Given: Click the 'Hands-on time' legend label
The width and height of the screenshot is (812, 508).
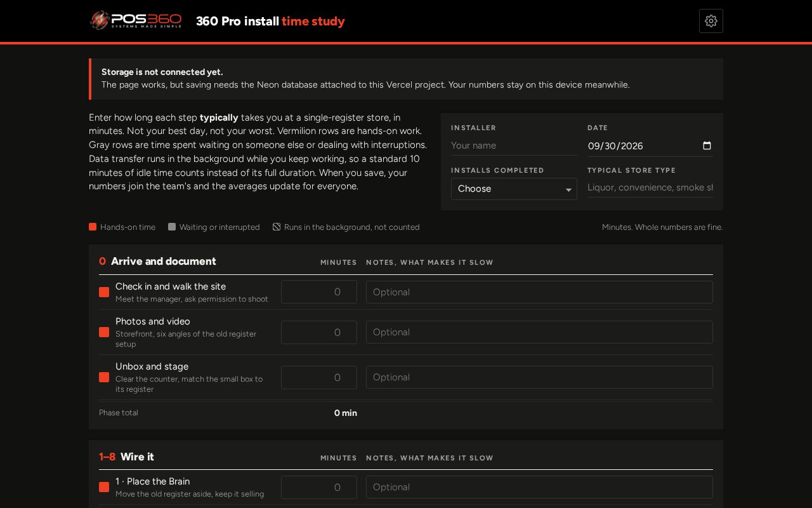Looking at the screenshot, I should 128,227.
